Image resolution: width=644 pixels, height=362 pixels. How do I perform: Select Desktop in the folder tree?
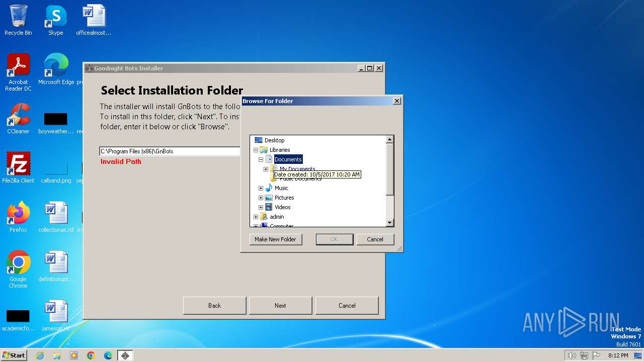(x=274, y=140)
